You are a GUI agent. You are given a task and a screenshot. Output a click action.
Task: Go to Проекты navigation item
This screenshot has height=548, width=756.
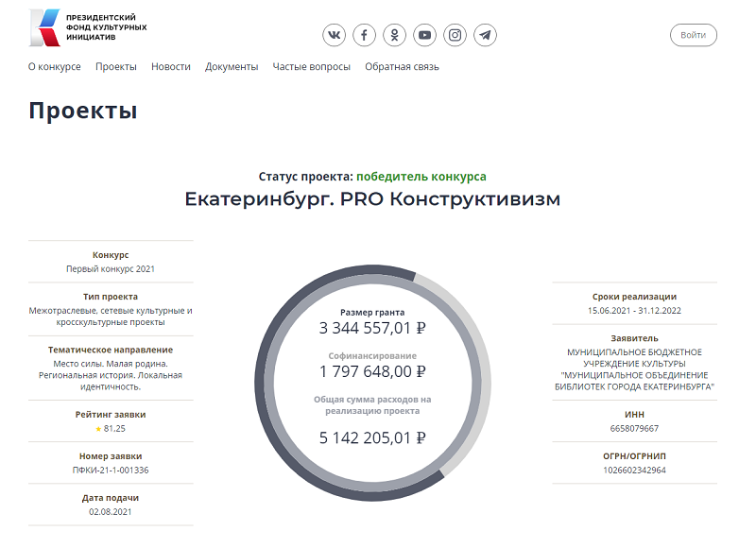(x=116, y=67)
